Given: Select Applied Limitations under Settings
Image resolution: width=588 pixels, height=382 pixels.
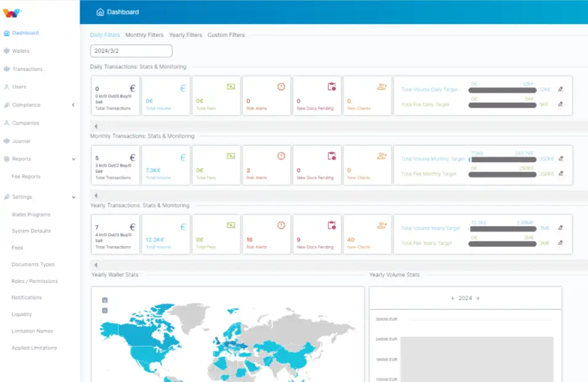Looking at the screenshot, I should click(x=34, y=348).
